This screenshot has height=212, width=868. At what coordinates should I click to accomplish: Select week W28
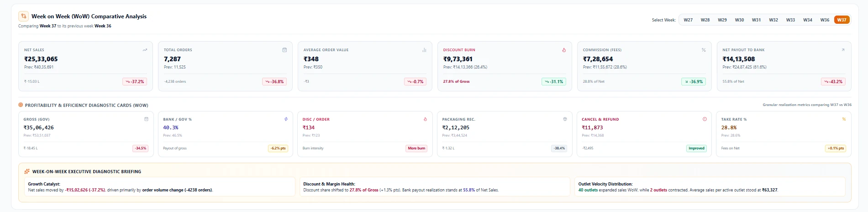coord(705,20)
